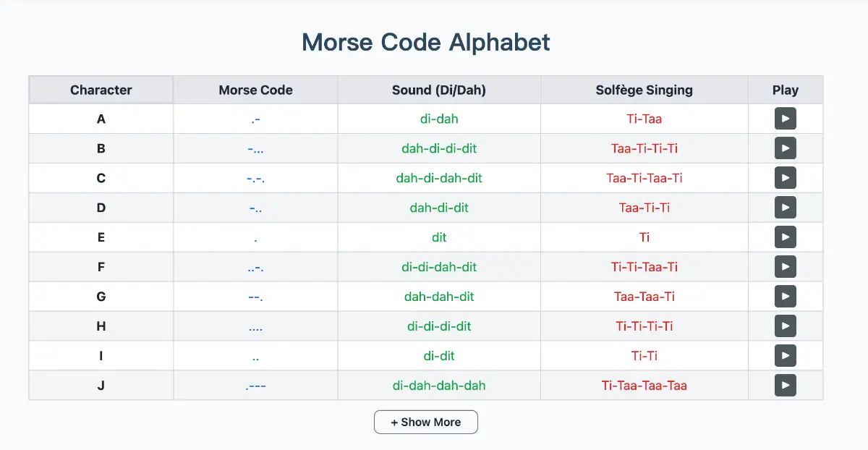Play the Morse code sound for letter A
The width and height of the screenshot is (868, 450).
coord(785,119)
